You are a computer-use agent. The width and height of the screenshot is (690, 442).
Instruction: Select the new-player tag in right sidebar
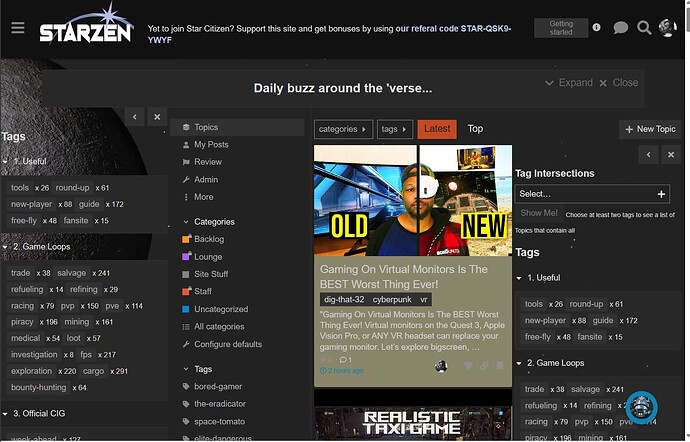pos(545,320)
